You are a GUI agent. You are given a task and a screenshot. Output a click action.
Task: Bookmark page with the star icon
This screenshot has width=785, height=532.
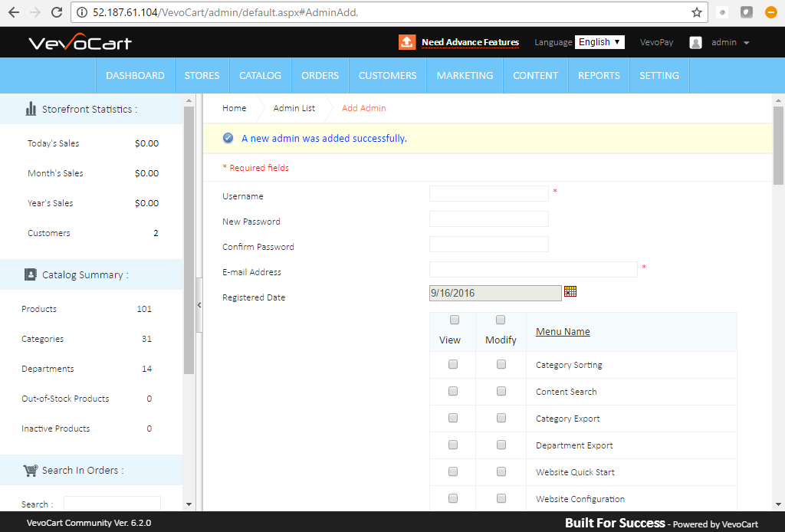click(x=696, y=12)
